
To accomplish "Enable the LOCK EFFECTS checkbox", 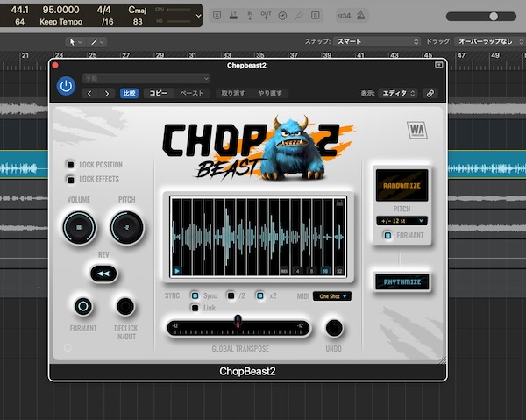I will point(70,180).
